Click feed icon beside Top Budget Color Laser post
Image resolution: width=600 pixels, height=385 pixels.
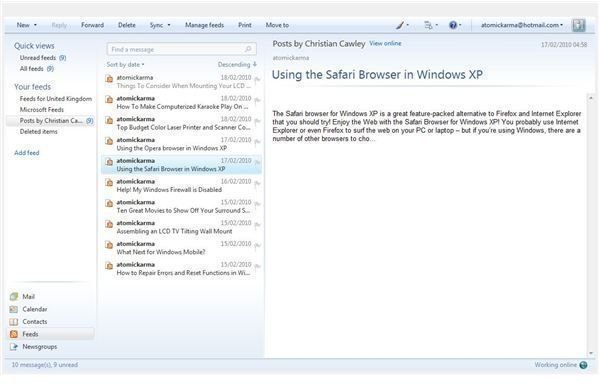pyautogui.click(x=109, y=120)
